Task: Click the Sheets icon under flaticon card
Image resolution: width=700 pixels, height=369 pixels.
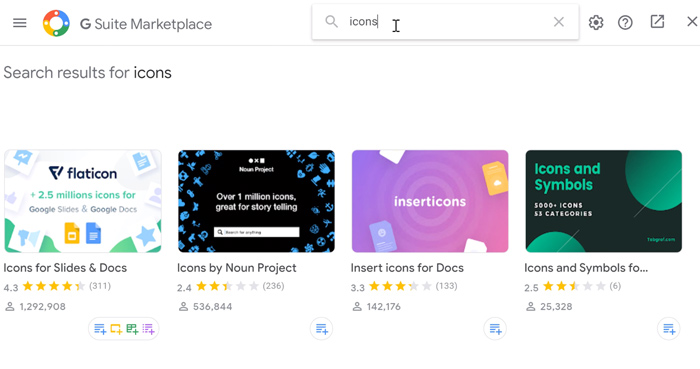Action: tap(132, 329)
